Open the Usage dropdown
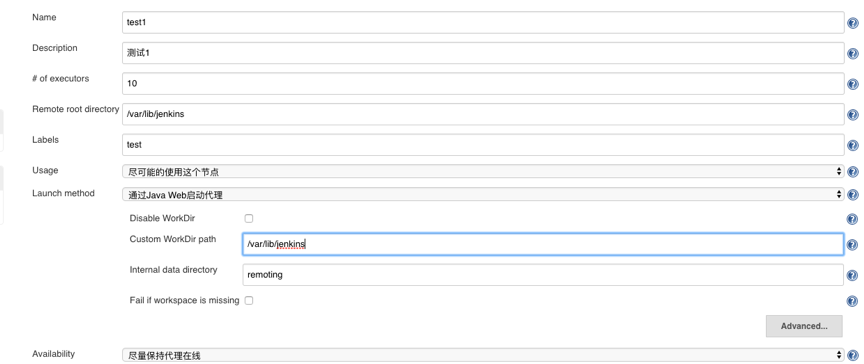This screenshot has width=864, height=364. click(483, 172)
